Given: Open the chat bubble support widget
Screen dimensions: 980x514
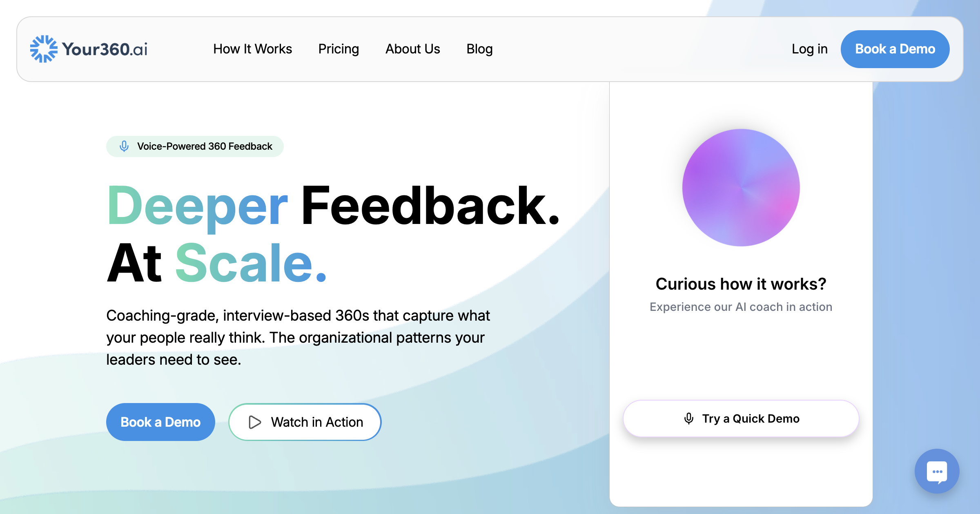Looking at the screenshot, I should [937, 471].
